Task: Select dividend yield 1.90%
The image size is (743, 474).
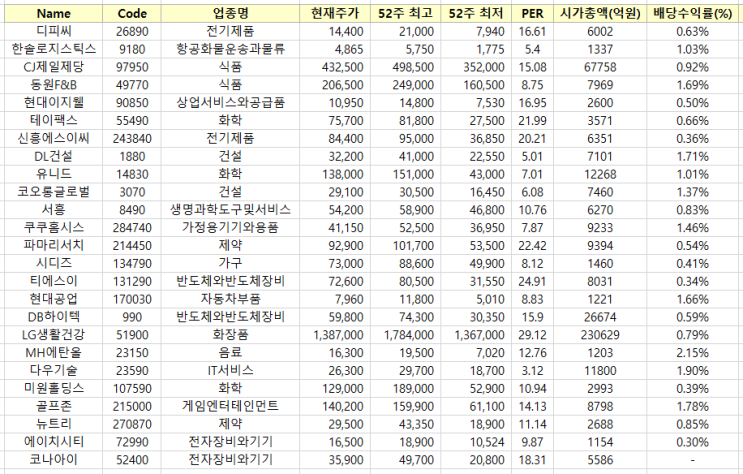Action: coord(692,371)
